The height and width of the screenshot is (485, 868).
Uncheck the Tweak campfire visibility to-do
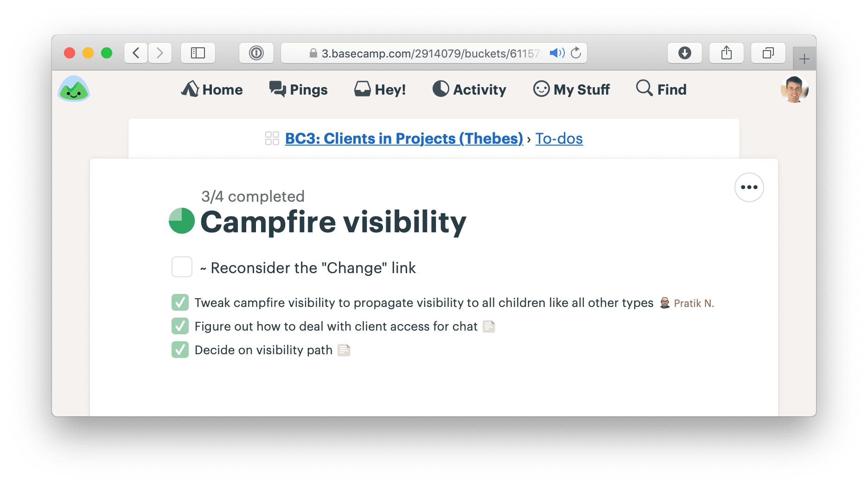tap(180, 302)
